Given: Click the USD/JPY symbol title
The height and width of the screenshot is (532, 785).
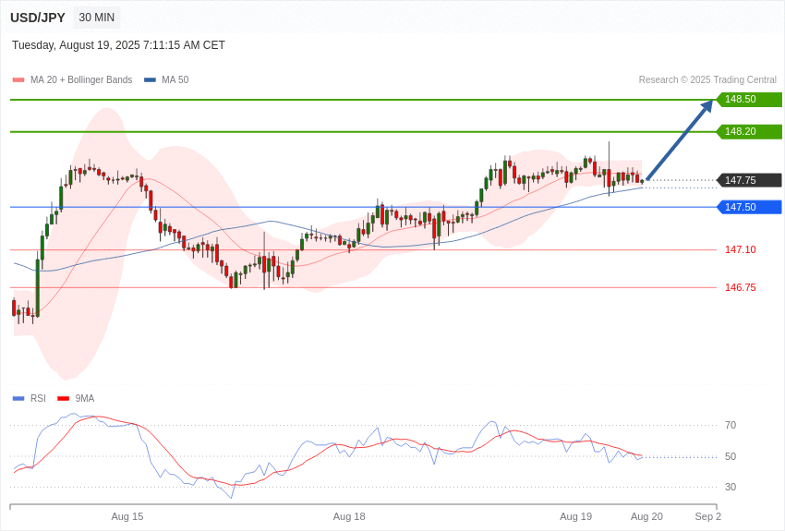Looking at the screenshot, I should (38, 18).
